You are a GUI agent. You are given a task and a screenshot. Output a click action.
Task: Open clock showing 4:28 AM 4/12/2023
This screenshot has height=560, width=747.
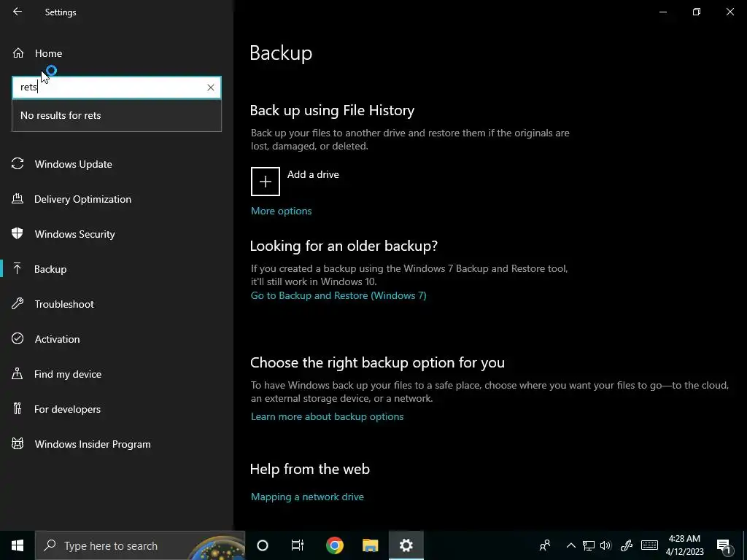tap(684, 545)
